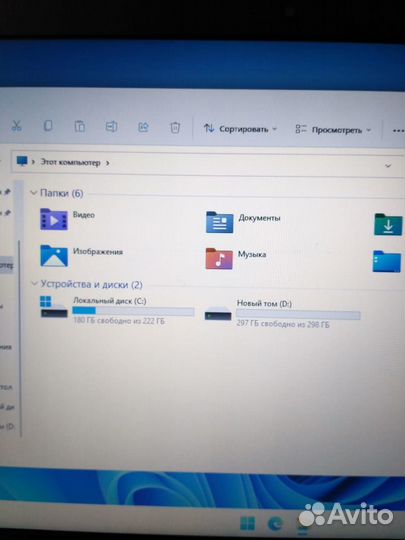Image resolution: width=405 pixels, height=540 pixels.
Task: Open the blue Desktop folder icon
Action: (387, 261)
